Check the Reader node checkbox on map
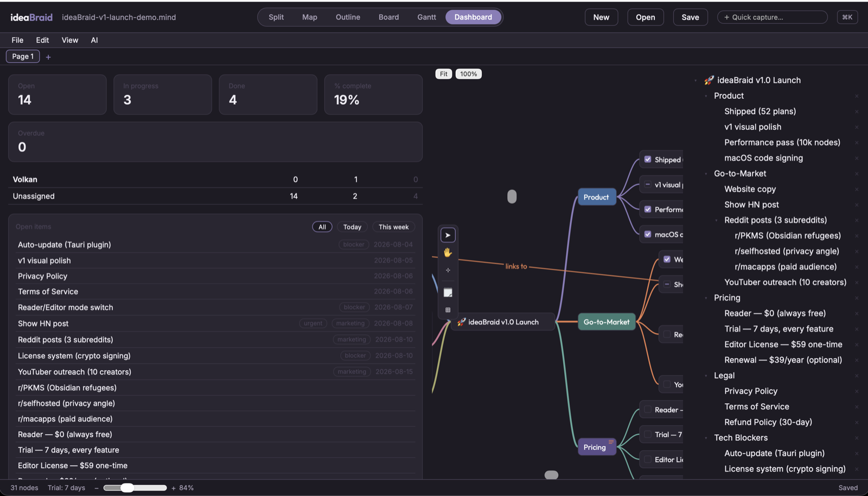 tap(648, 410)
